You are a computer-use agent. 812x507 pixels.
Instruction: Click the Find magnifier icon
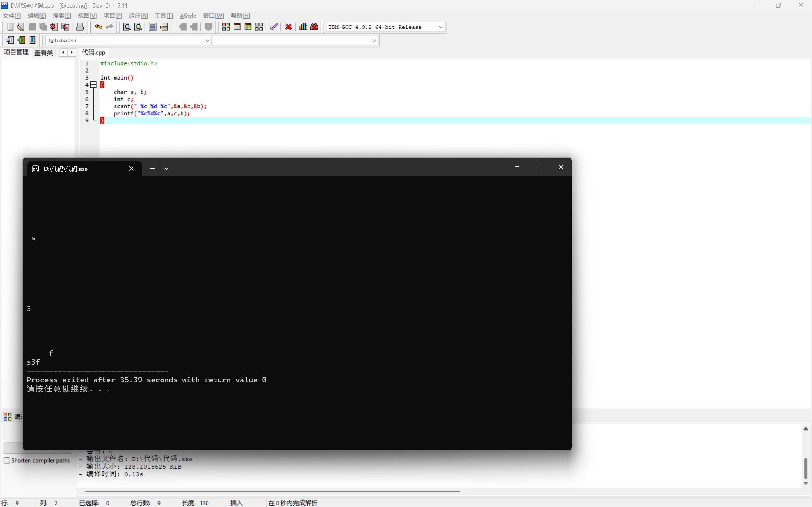click(x=127, y=27)
